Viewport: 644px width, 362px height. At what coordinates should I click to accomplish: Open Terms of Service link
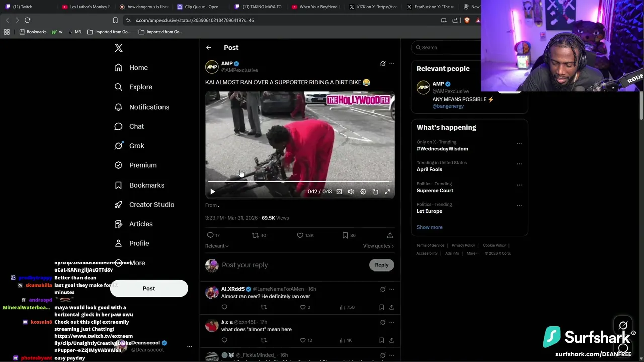[430, 245]
